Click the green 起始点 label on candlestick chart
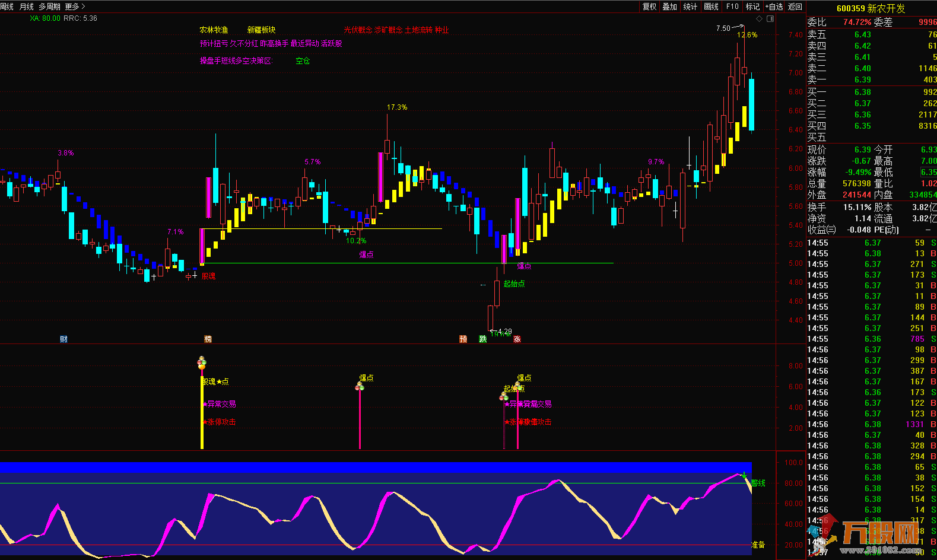Viewport: 937px width, 560px height. (514, 284)
